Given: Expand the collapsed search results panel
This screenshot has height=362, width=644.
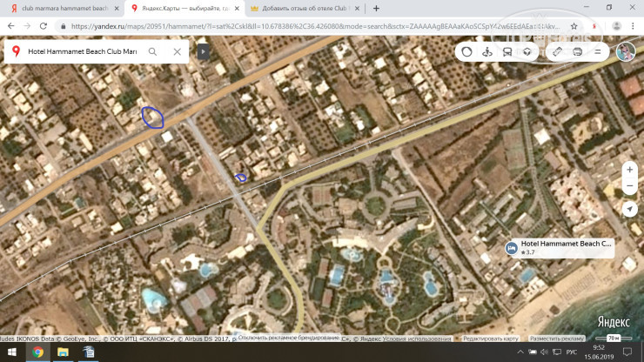Looking at the screenshot, I should tap(203, 51).
